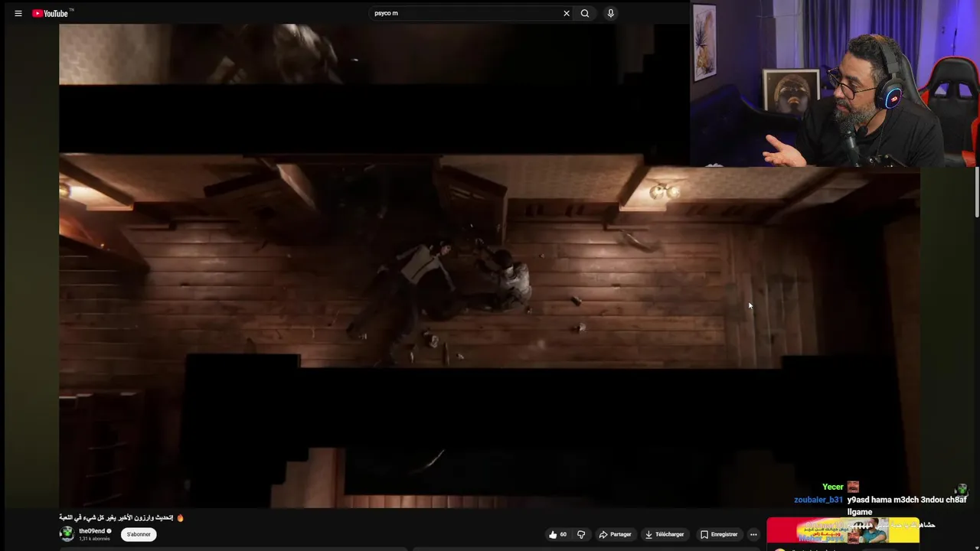Open the recommended video thumbnail with yellow banner
Viewport: 980px width, 551px height.
pyautogui.click(x=843, y=530)
